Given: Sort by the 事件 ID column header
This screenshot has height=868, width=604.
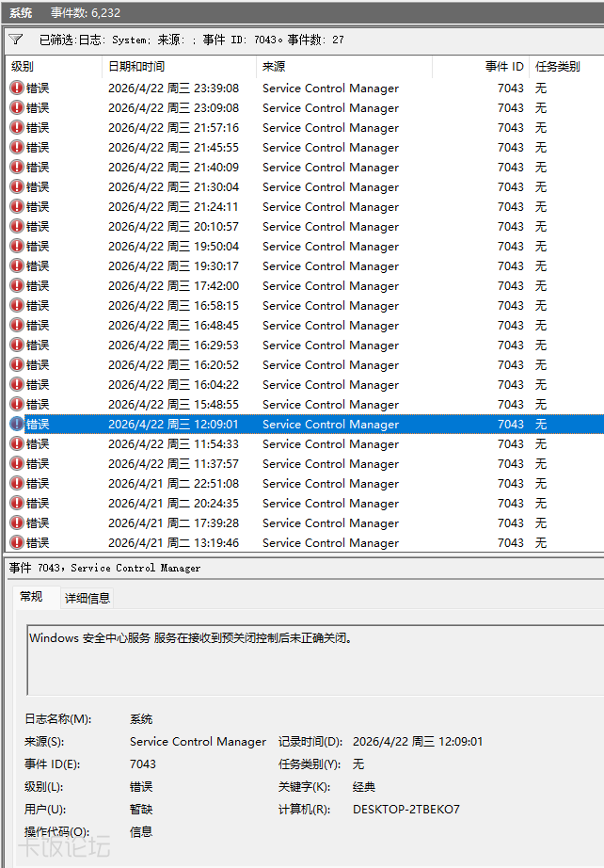Looking at the screenshot, I should pos(481,67).
